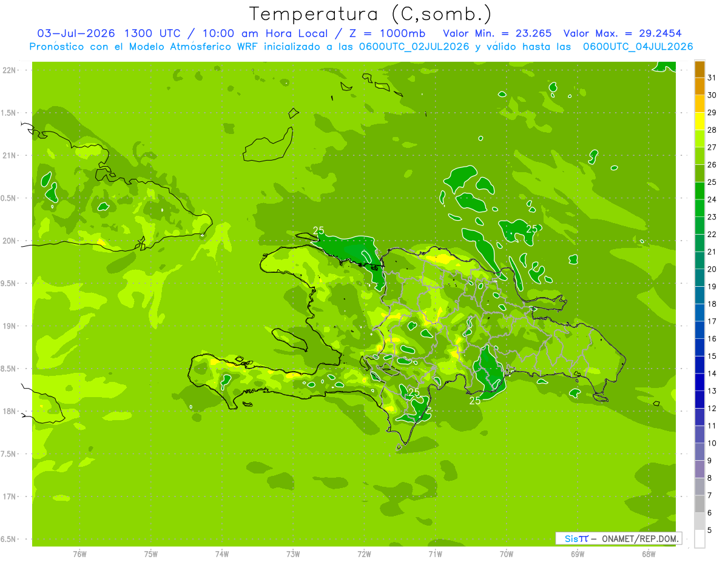This screenshot has width=728, height=562.
Task: Click the Temperatura (C,somb.) title
Action: point(370,15)
